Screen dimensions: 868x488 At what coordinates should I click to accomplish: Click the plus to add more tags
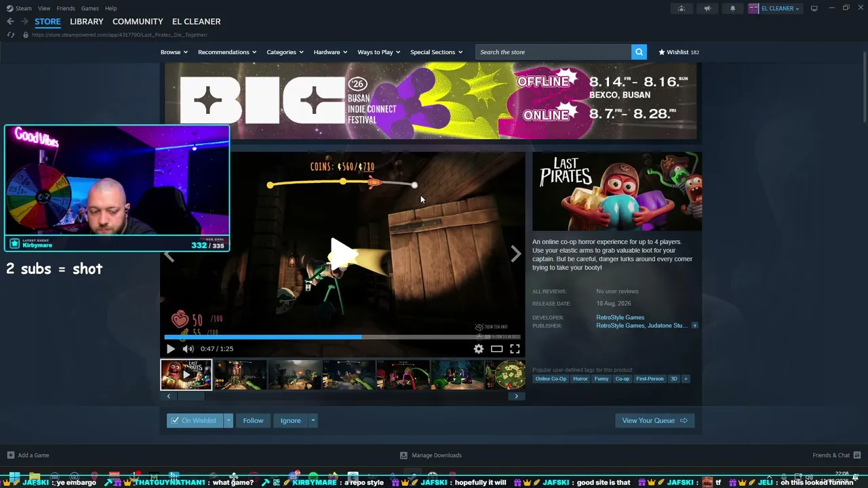[686, 379]
